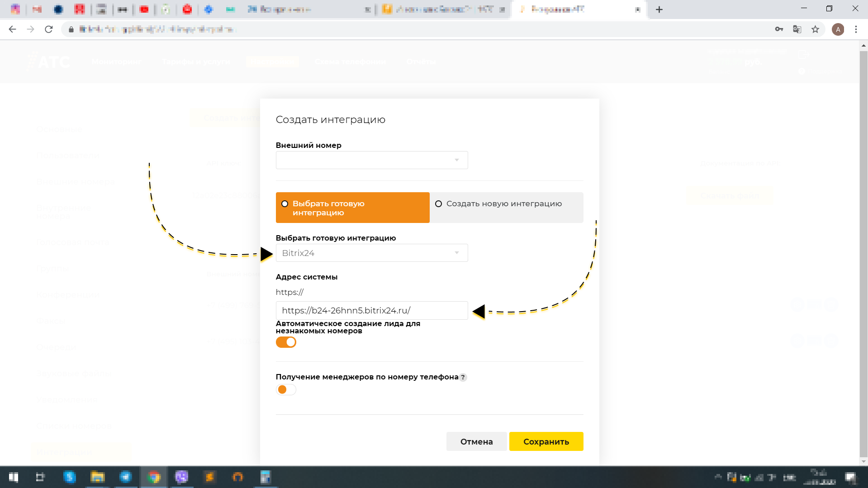The height and width of the screenshot is (488, 868).
Task: Select the Chrome icon in the taskbar
Action: (x=154, y=477)
